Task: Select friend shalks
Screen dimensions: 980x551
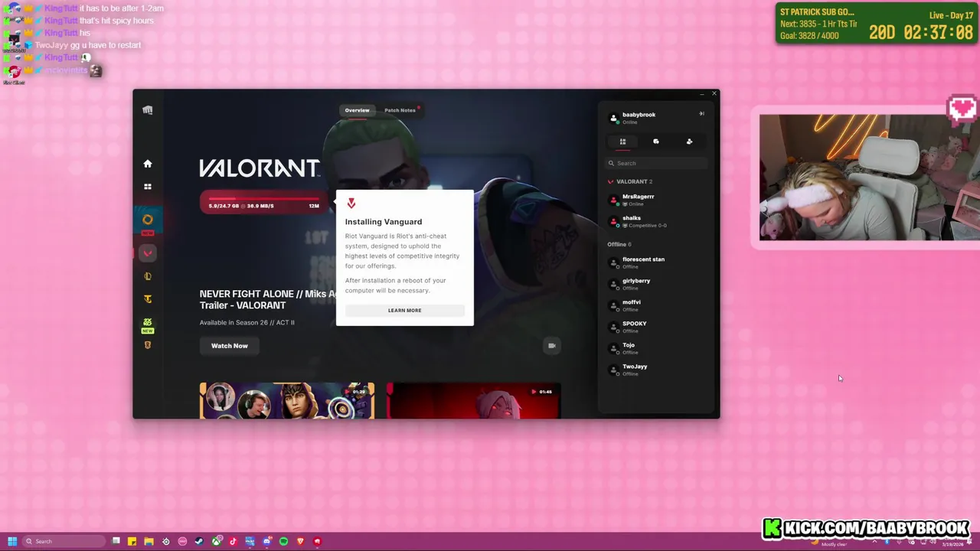Action: (x=657, y=221)
